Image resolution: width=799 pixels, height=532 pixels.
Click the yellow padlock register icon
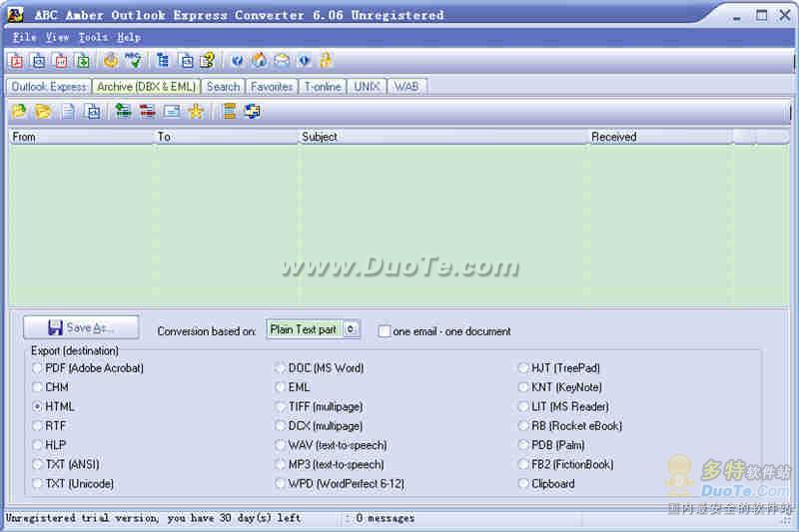pyautogui.click(x=326, y=60)
